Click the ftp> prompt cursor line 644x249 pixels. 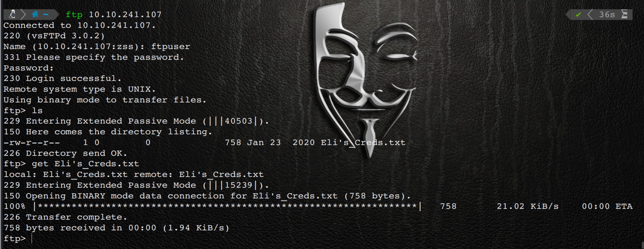tap(18, 239)
